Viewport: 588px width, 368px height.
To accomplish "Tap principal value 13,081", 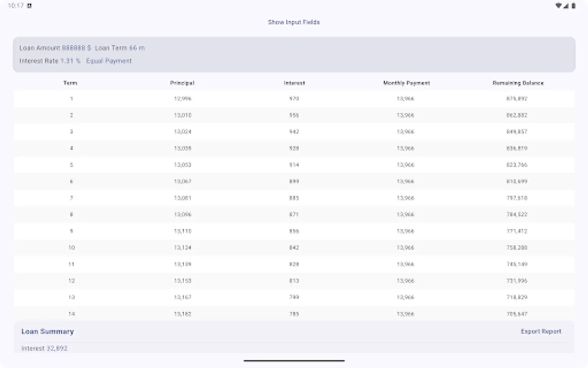I will point(183,198).
